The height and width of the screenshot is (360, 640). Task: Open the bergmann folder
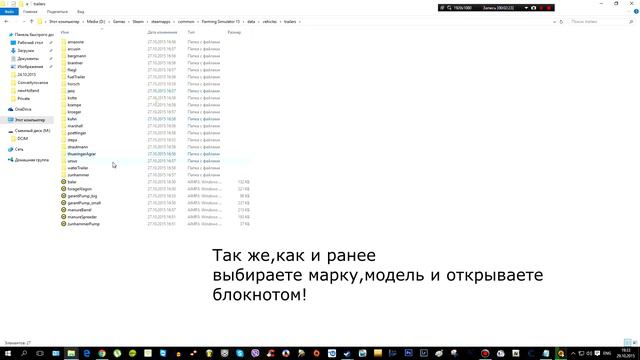click(x=76, y=56)
